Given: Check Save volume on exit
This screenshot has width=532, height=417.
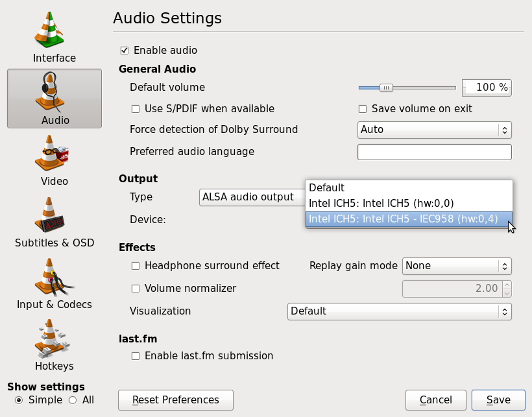Looking at the screenshot, I should tap(363, 109).
